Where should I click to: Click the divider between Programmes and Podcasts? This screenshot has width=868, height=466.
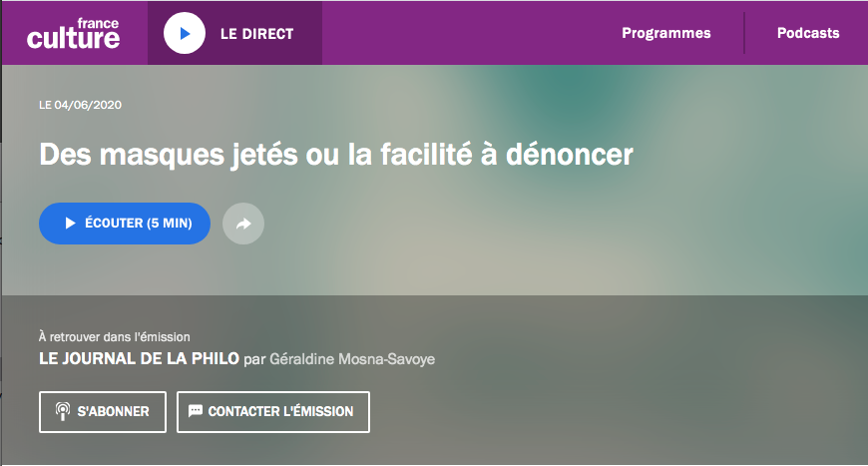coord(744,33)
